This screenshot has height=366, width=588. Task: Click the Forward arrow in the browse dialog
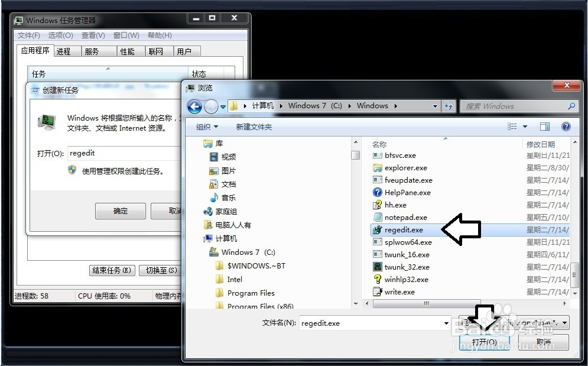click(211, 106)
